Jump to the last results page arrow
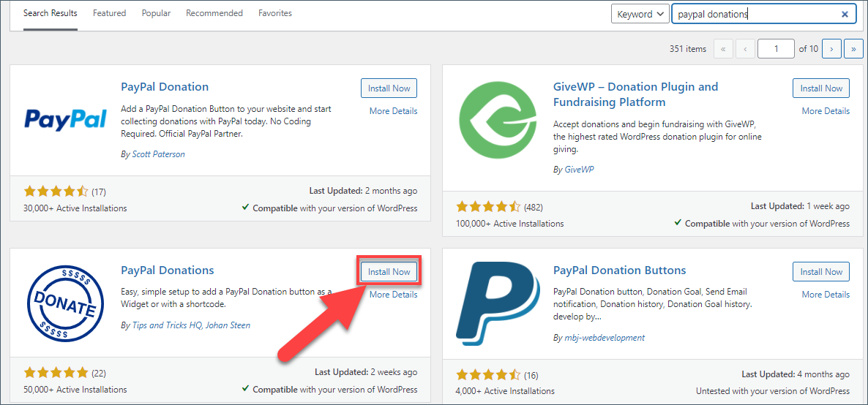 [x=853, y=49]
